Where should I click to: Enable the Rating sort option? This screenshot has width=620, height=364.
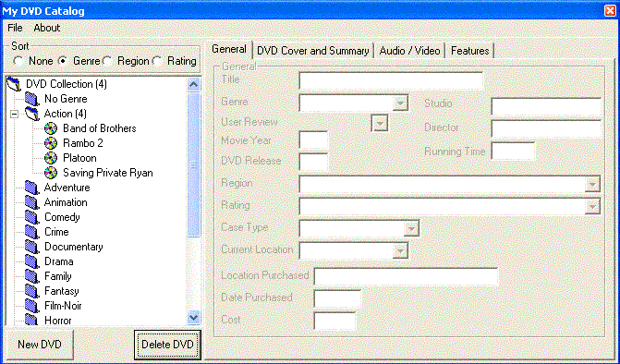point(157,61)
